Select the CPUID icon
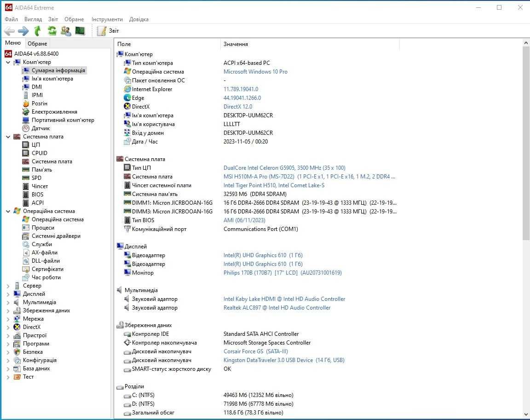Viewport: 530px width, 420px height. [26, 153]
